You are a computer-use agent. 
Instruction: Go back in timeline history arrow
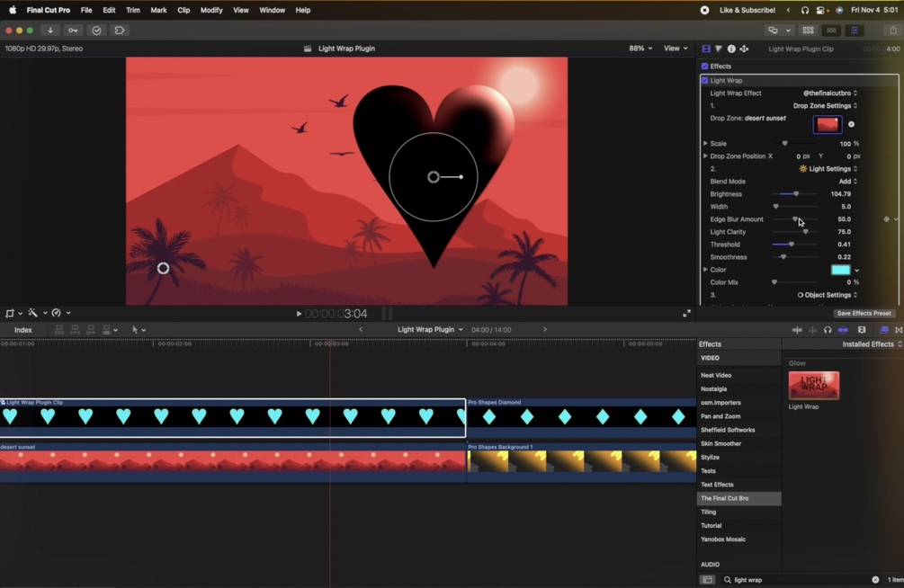(x=361, y=330)
